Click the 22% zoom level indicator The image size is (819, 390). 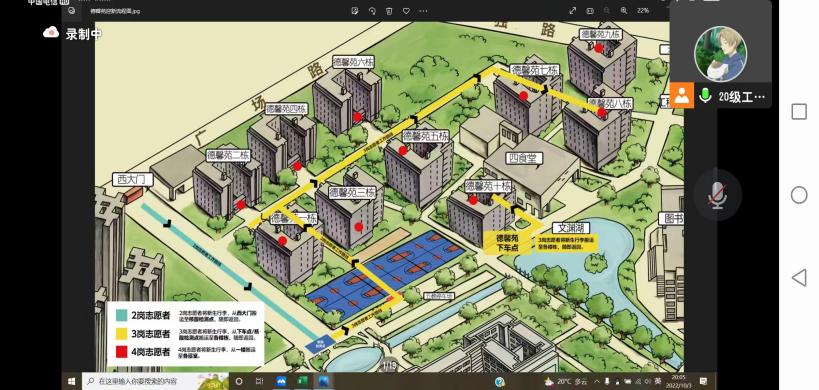click(x=643, y=10)
